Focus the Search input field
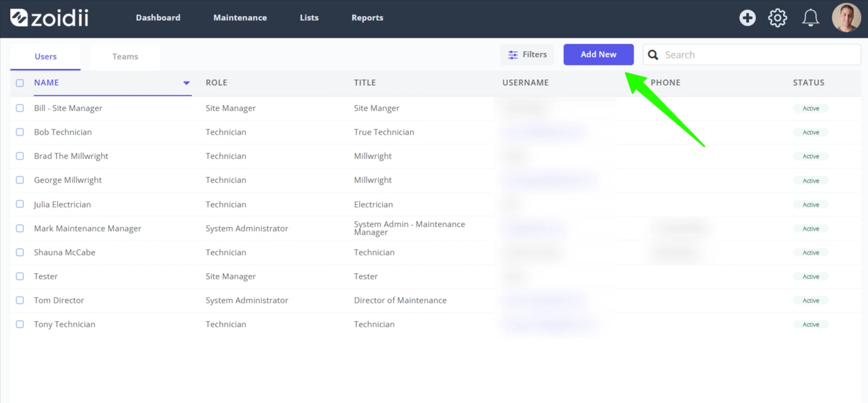Image resolution: width=868 pixels, height=403 pixels. click(x=751, y=55)
